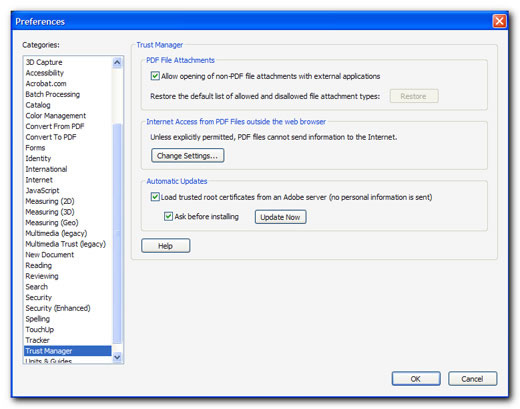
Task: Cancel the Preferences dialog
Action: pyautogui.click(x=472, y=379)
